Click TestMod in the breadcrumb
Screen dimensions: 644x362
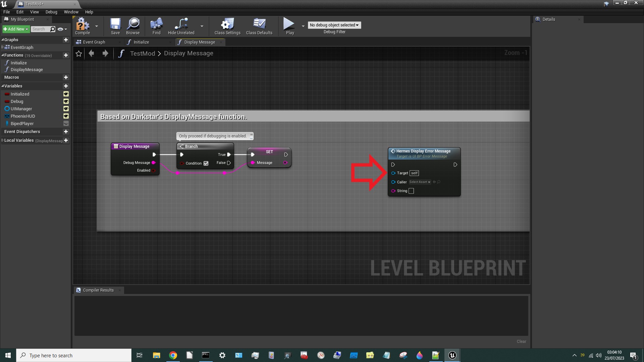click(x=143, y=54)
